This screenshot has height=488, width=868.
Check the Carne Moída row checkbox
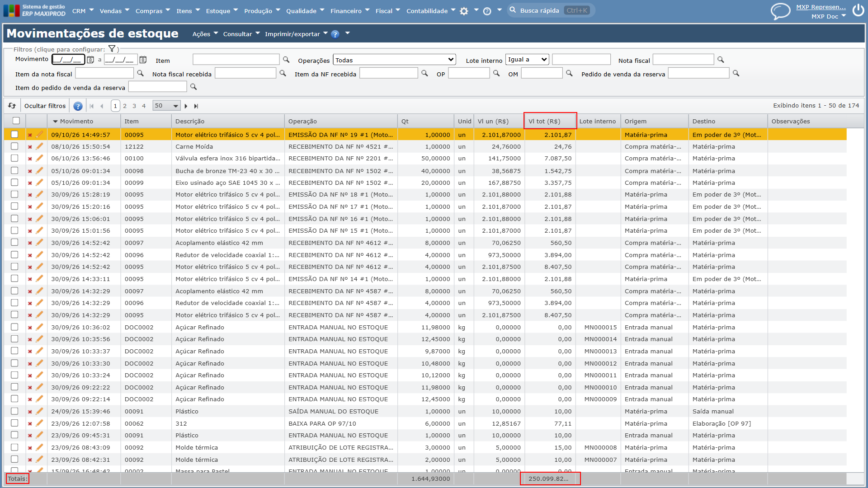(x=14, y=146)
